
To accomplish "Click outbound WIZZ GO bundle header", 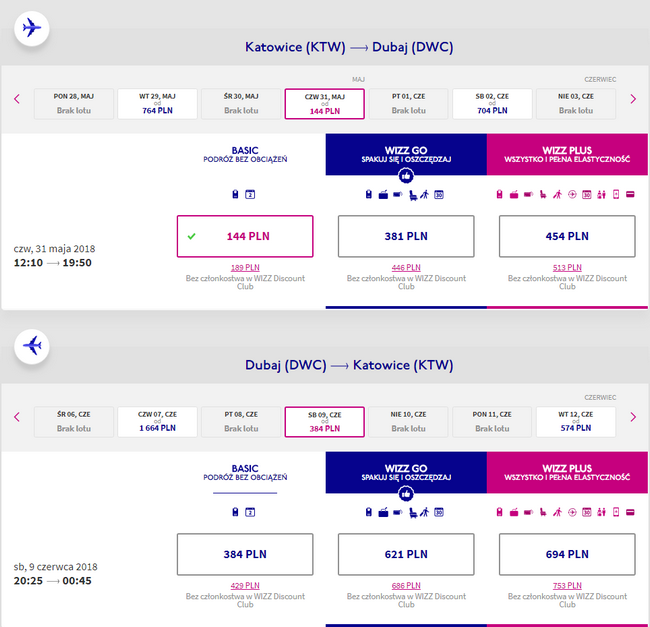I will [x=406, y=154].
